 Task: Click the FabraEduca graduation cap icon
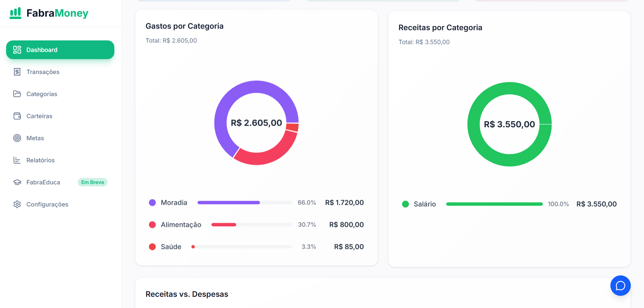[17, 182]
